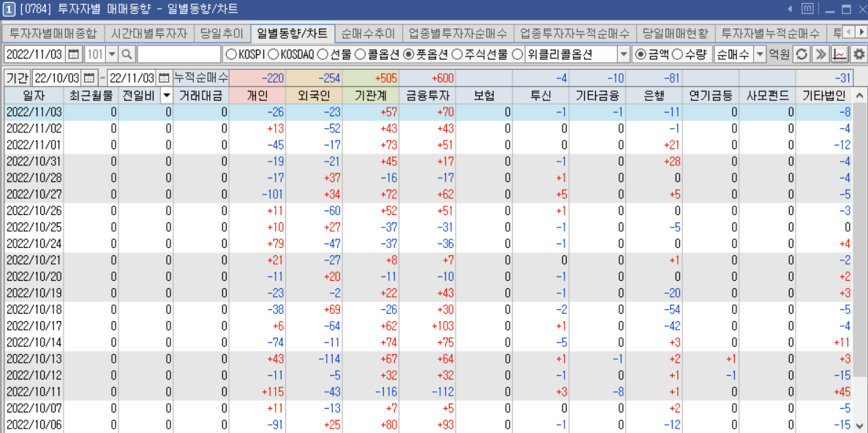Open the calendar beside the 2022/11/03 date field
Screen dimensions: 868x433
tap(74, 54)
